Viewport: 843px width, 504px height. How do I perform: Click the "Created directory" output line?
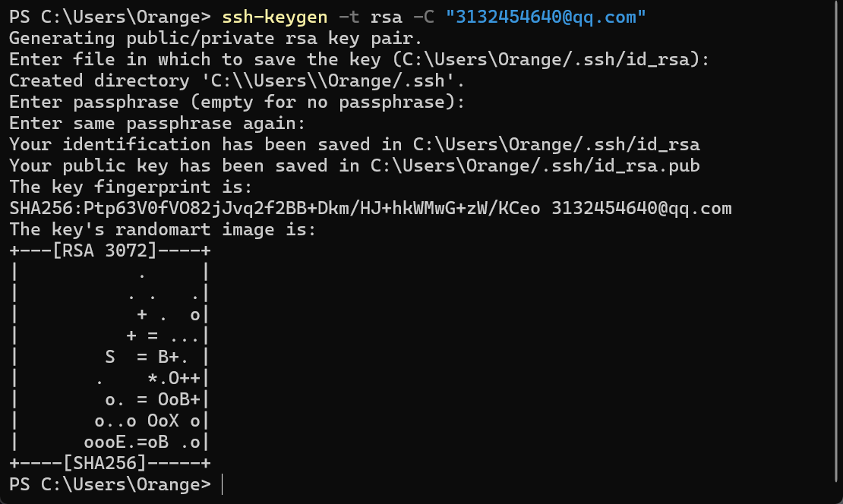(237, 80)
